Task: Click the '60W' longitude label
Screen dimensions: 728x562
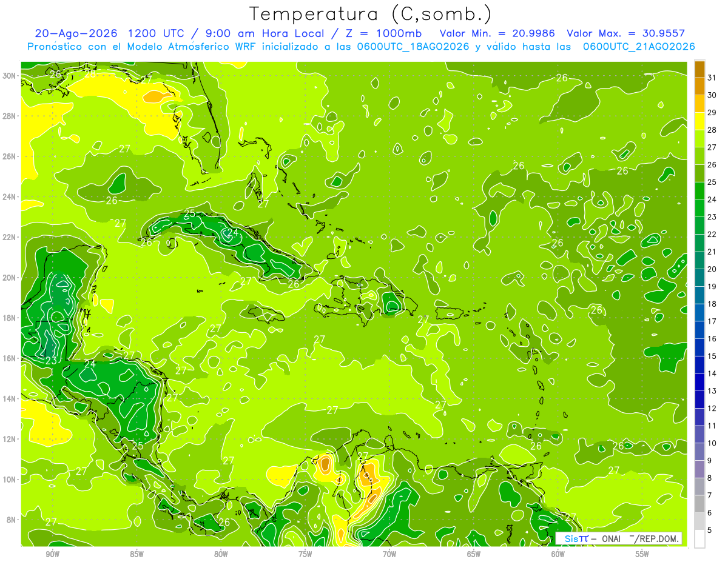Action: pos(558,555)
